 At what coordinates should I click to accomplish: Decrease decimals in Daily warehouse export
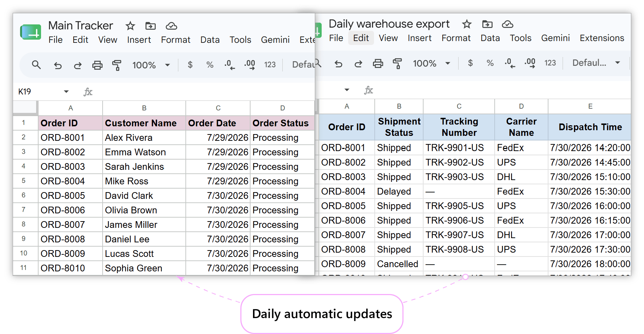pos(510,63)
